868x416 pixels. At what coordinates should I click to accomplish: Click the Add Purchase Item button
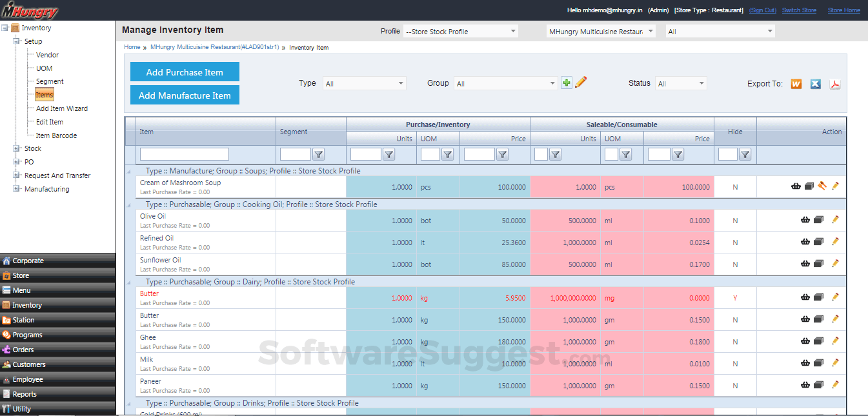tap(185, 72)
